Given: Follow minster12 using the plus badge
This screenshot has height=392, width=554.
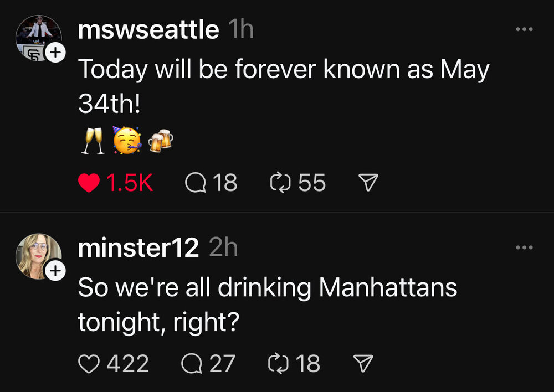Looking at the screenshot, I should point(56,271).
